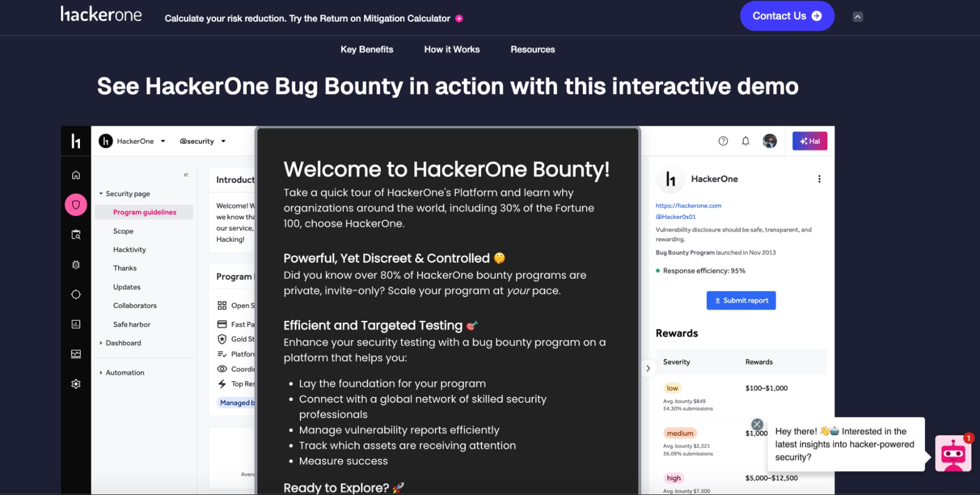Click the Welcome to HackerOne Bounty heading
This screenshot has height=495, width=980.
(x=447, y=169)
